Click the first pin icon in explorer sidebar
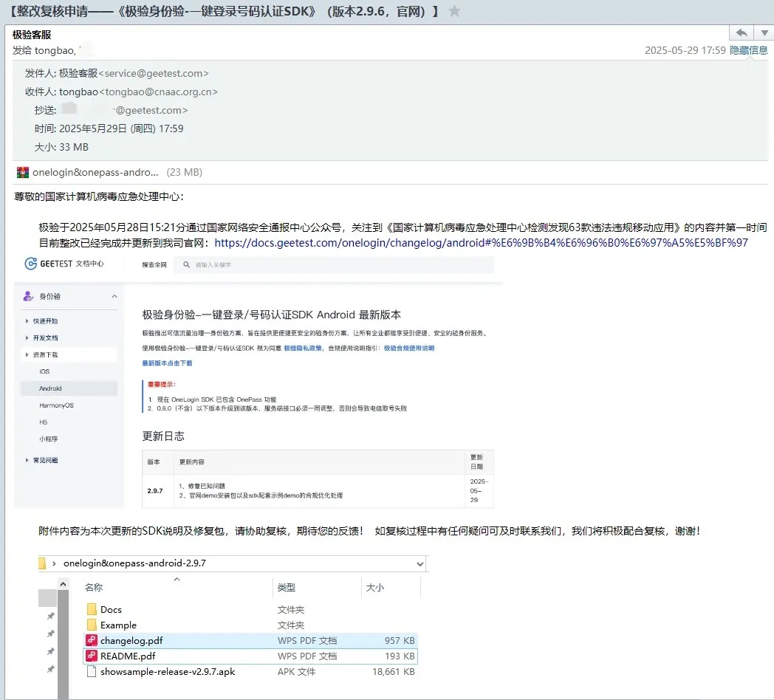 [x=50, y=616]
